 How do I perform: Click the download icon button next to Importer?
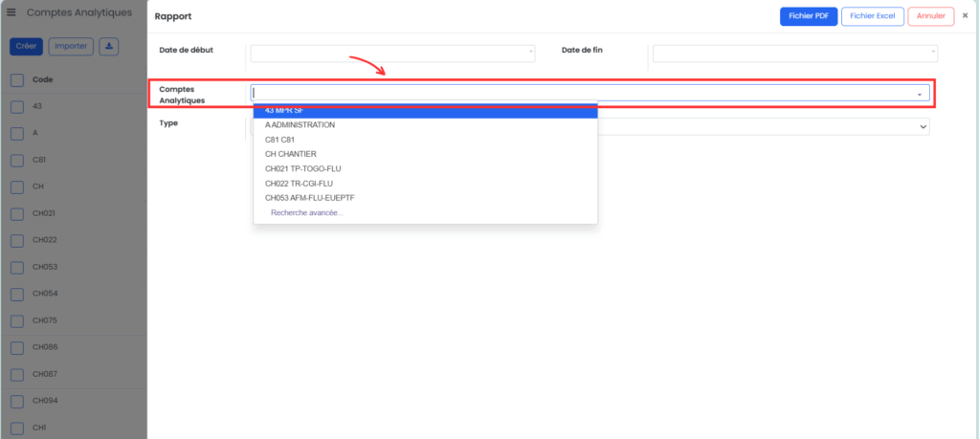tap(109, 46)
